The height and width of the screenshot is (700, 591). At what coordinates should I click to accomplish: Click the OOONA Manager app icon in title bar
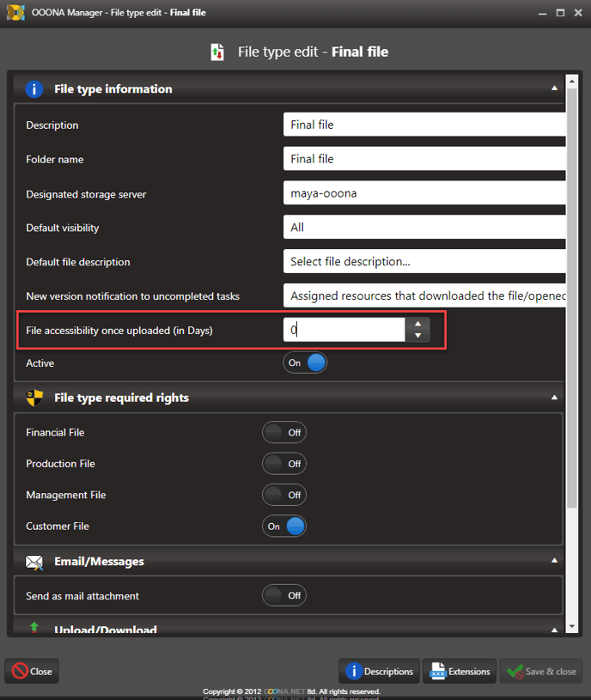(x=15, y=13)
